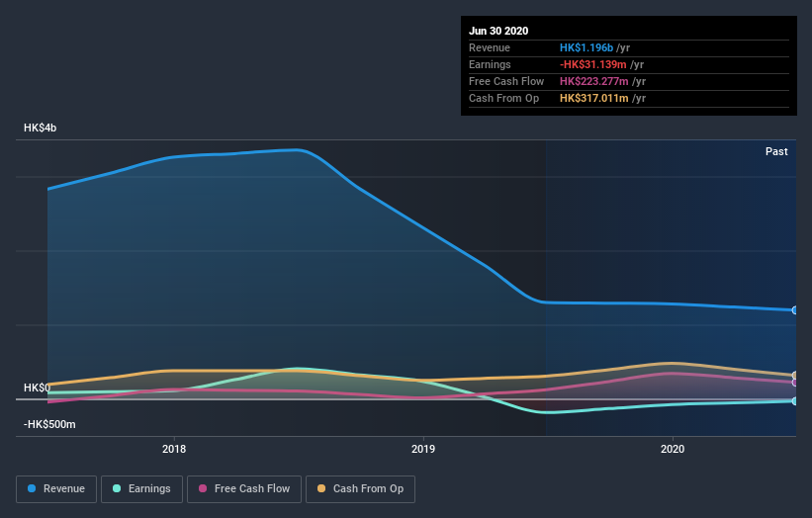Click the -HK$500m y-axis label
This screenshot has width=812, height=518.
coord(49,424)
